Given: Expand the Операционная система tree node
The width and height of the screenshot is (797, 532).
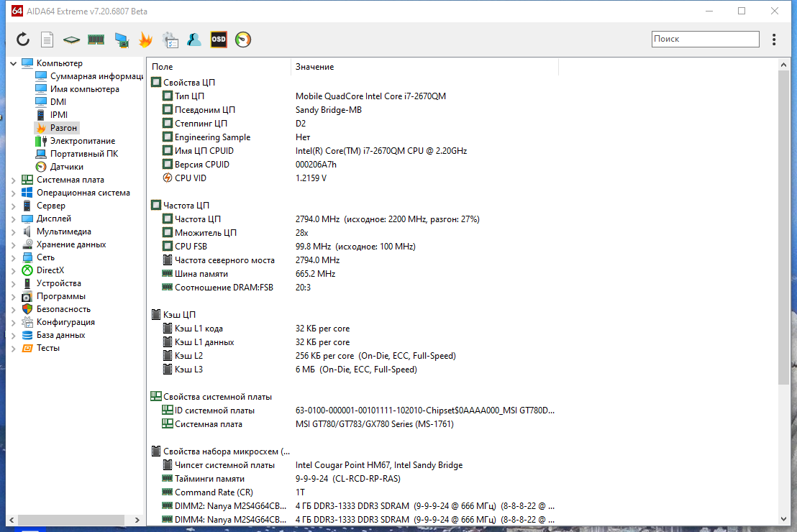Looking at the screenshot, I should (x=14, y=193).
